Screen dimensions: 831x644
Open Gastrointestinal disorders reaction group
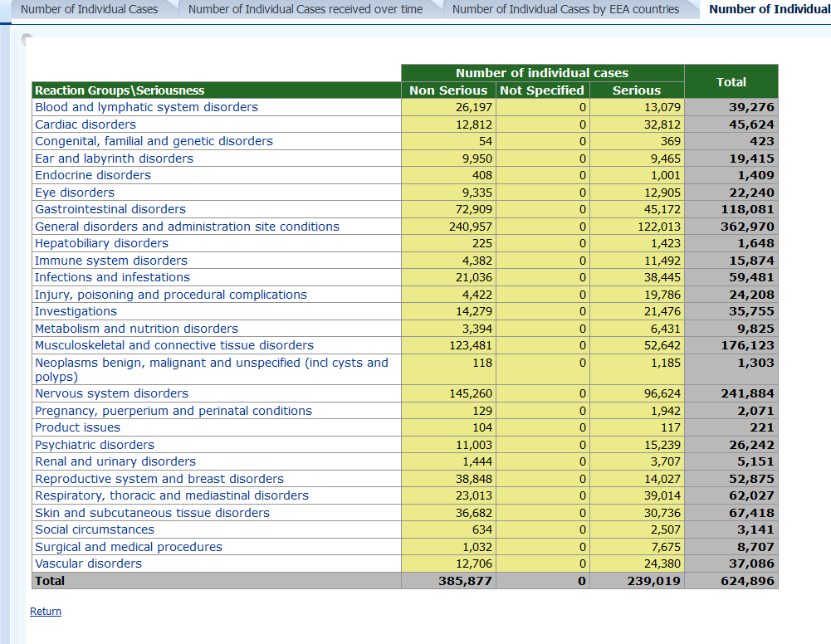(x=110, y=209)
